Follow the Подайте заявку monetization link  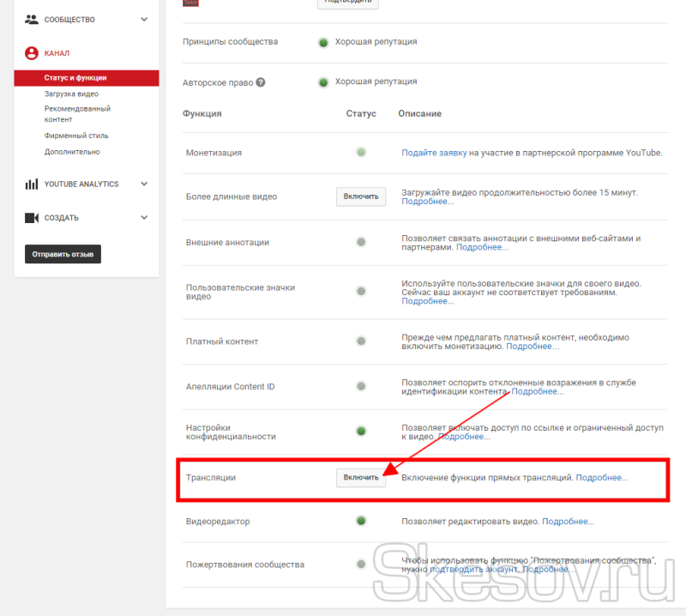pyautogui.click(x=434, y=153)
